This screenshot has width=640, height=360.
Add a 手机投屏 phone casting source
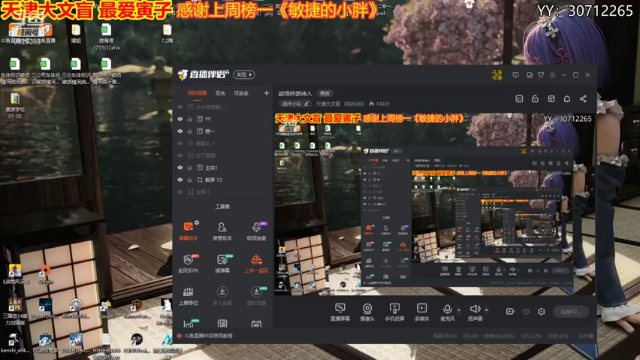(x=394, y=312)
